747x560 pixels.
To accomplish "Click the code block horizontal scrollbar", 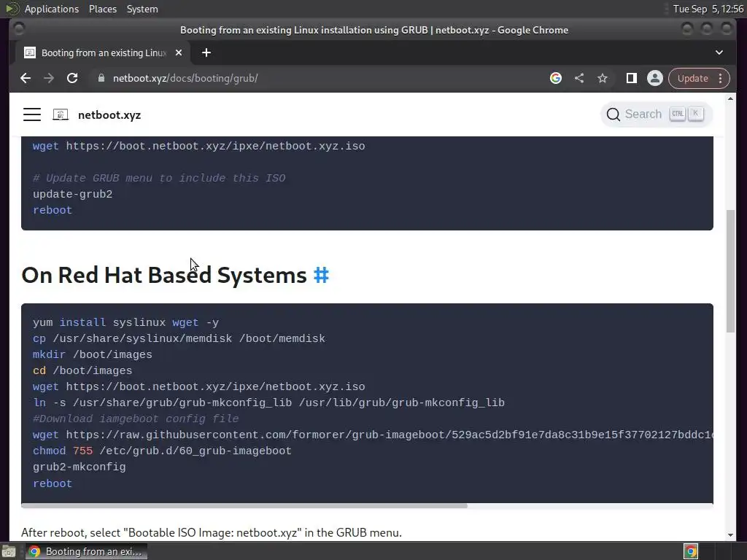I will [244, 506].
